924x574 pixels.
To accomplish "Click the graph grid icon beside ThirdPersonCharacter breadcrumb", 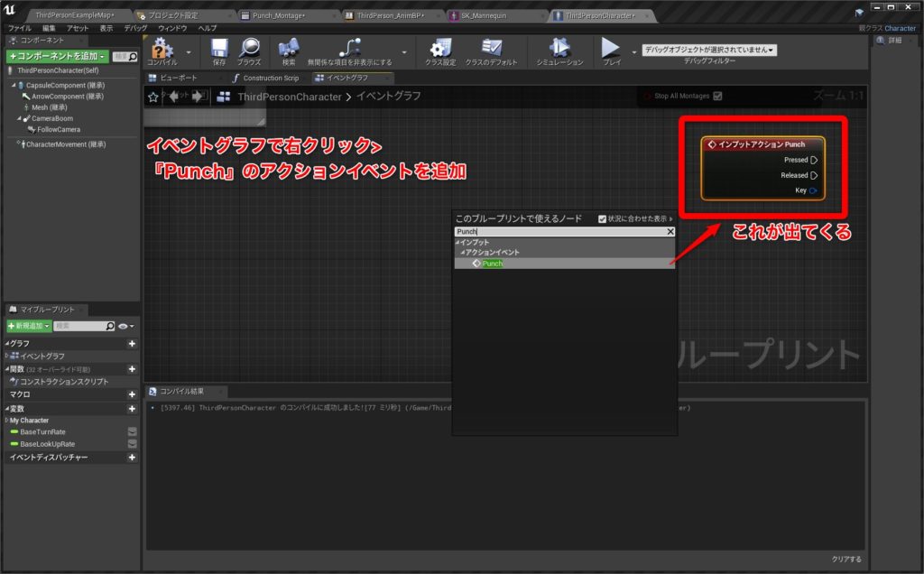I will coord(224,97).
